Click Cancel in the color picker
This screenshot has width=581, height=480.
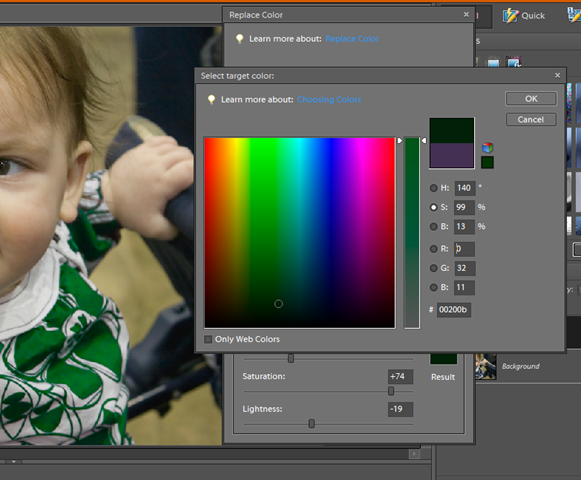(x=531, y=119)
